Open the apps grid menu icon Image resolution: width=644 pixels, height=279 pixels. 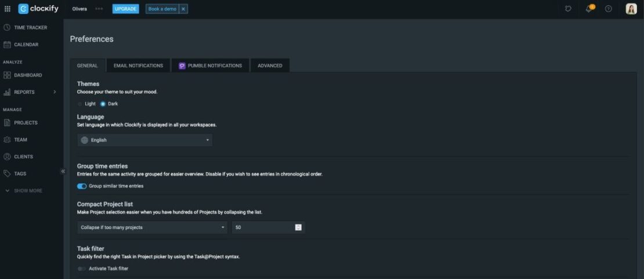pyautogui.click(x=8, y=9)
